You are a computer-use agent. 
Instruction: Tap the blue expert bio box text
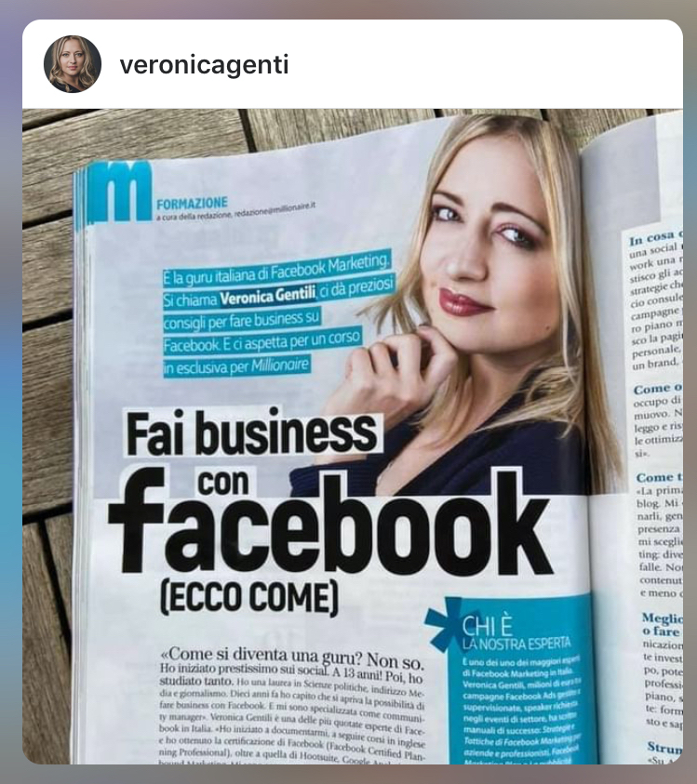coord(521,710)
